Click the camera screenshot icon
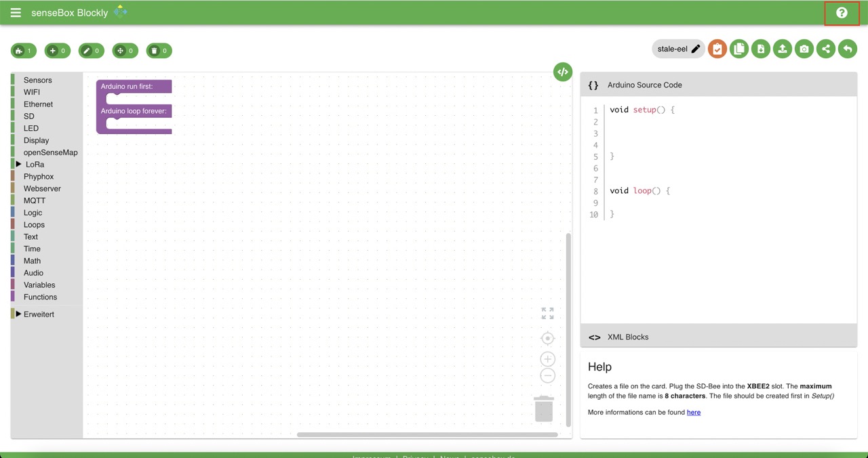 pos(804,49)
